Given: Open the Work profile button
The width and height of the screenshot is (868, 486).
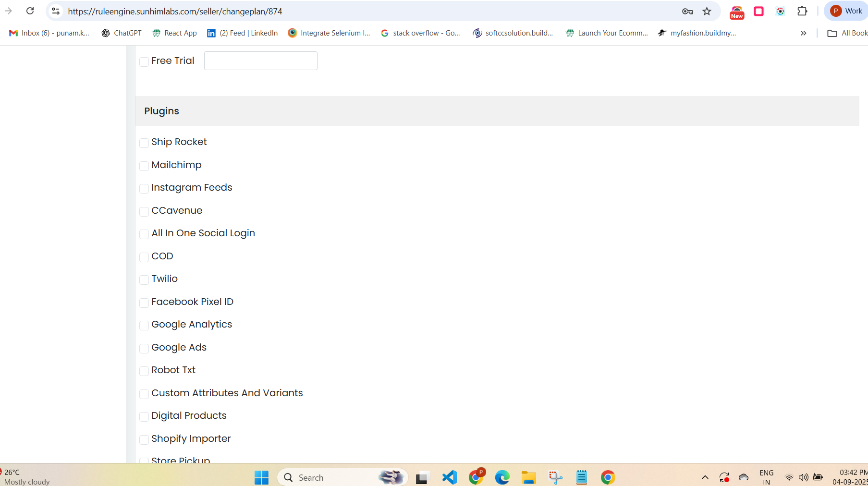Looking at the screenshot, I should coord(847,11).
